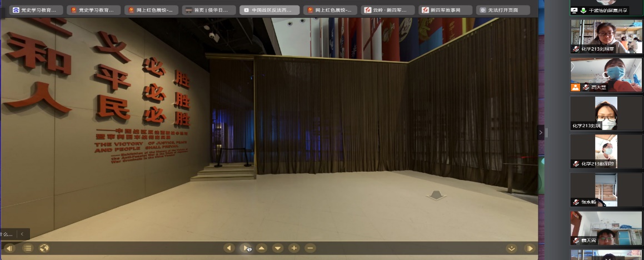Click the pan left arrow in panorama toolbar
The width and height of the screenshot is (644, 260).
click(x=229, y=248)
